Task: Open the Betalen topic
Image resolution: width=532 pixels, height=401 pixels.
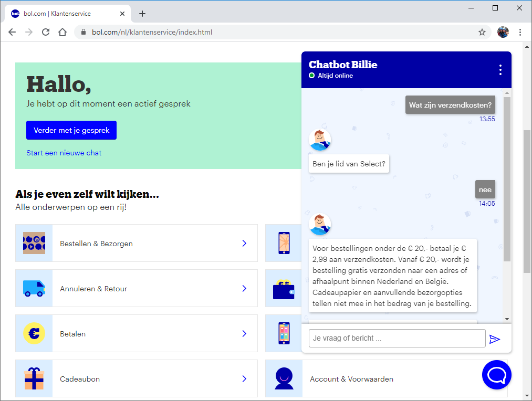Action: pos(137,333)
